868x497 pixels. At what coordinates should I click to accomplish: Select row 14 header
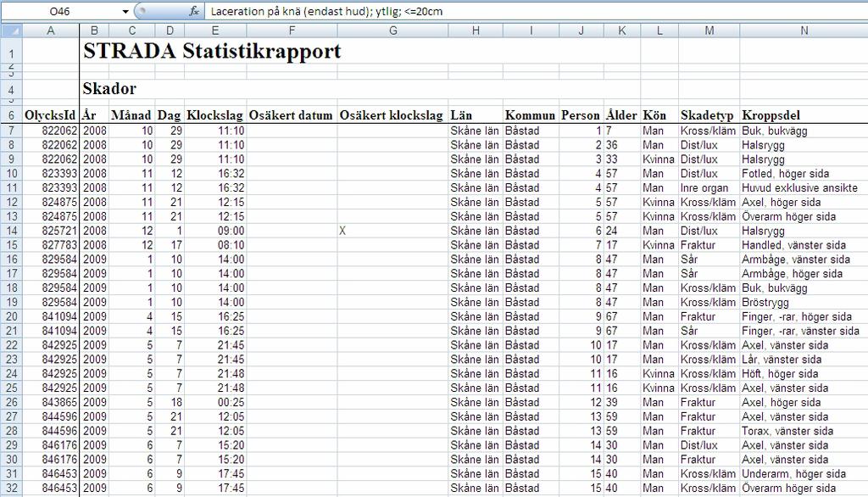click(x=12, y=231)
